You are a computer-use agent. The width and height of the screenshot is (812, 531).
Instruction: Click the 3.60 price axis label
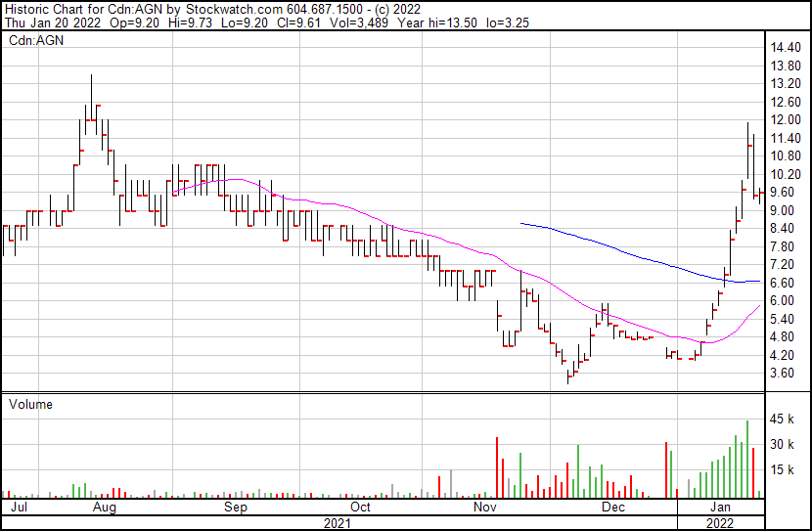tap(782, 374)
